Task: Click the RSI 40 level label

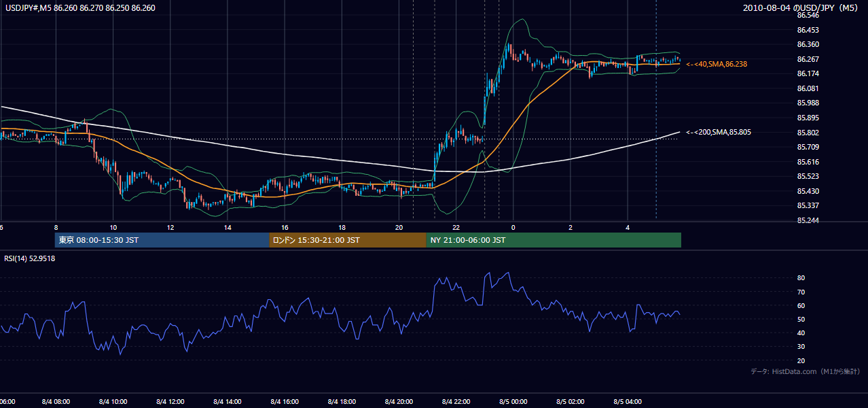Action: pos(801,333)
